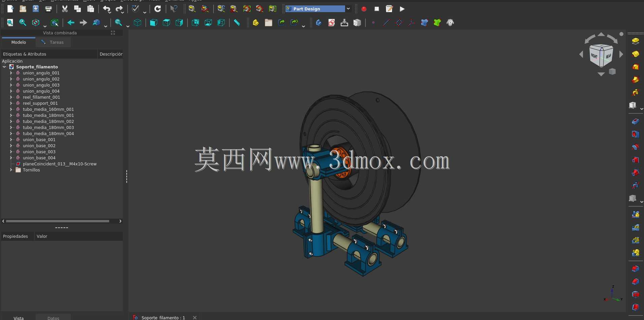Create a datum plane

pyautogui.click(x=399, y=23)
